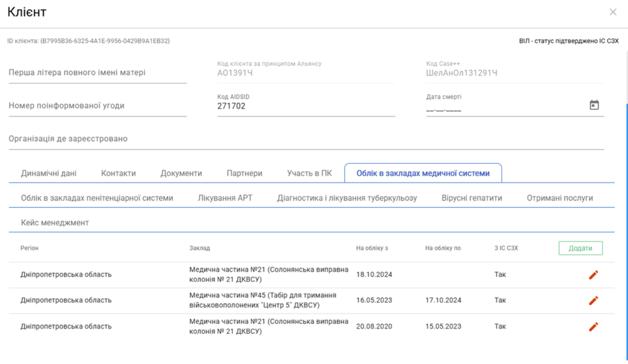The height and width of the screenshot is (364, 628).
Task: Edit the Медична частина №45 record
Action: click(593, 300)
